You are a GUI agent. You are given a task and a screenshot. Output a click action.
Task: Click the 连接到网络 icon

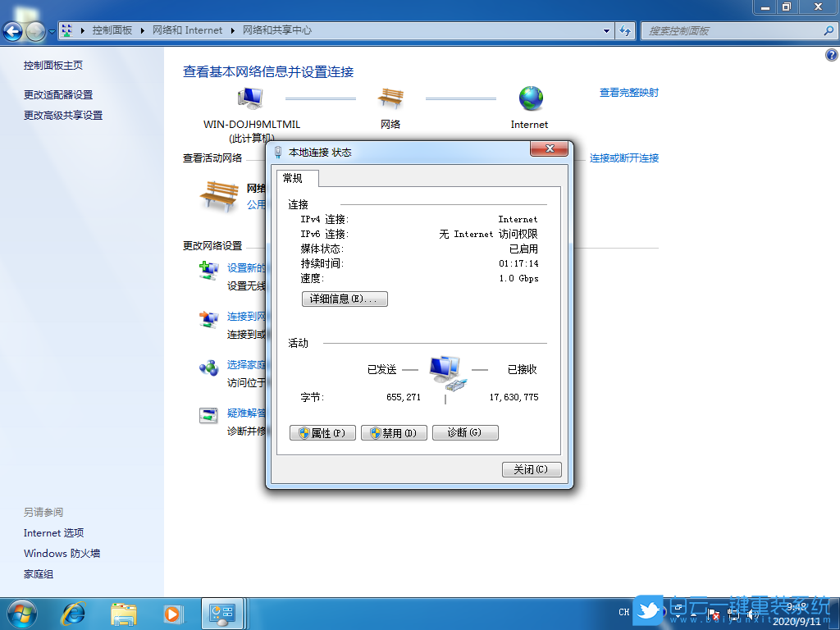[x=208, y=317]
